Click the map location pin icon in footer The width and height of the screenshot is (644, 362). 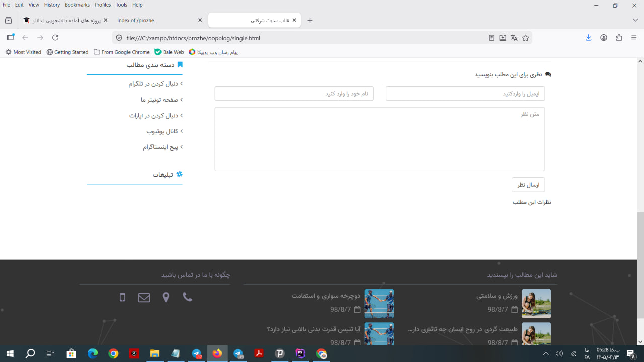click(166, 298)
